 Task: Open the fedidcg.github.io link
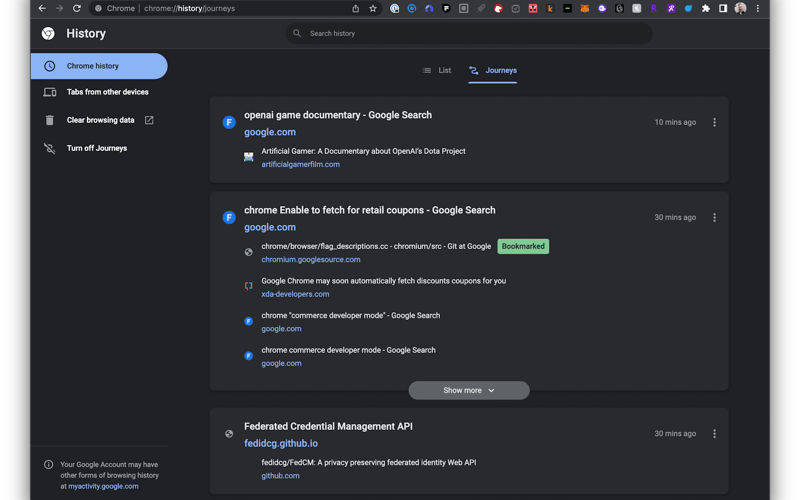[281, 443]
